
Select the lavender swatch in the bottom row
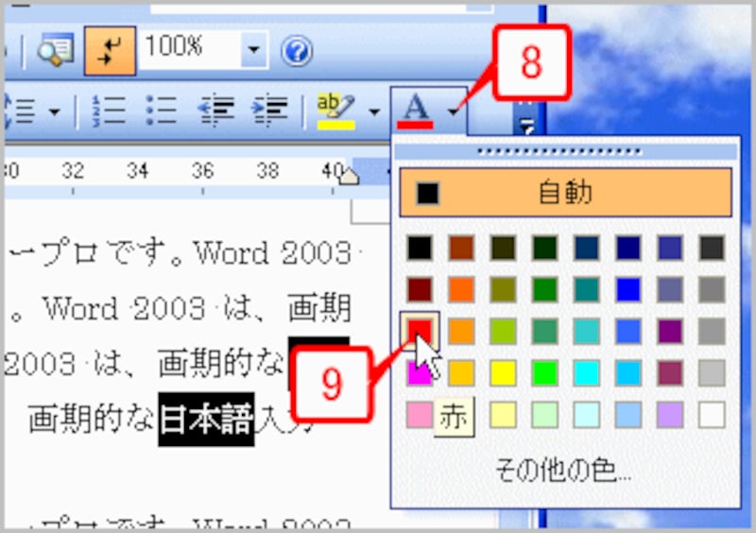(670, 415)
